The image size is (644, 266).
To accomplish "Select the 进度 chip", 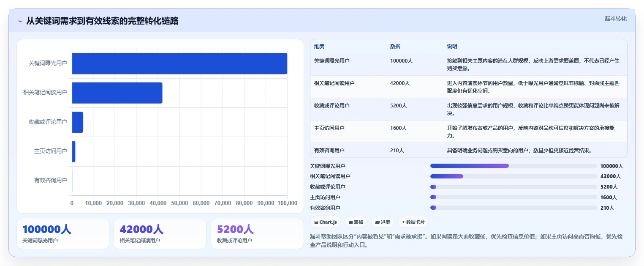I will (383, 222).
